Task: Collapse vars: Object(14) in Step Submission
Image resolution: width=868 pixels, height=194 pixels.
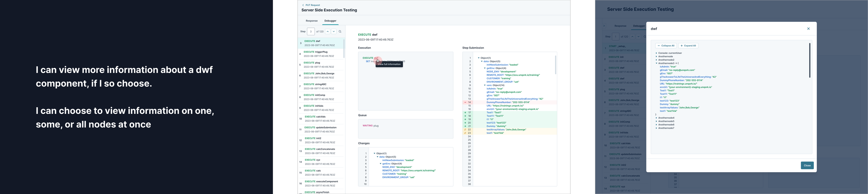Action: click(485, 85)
